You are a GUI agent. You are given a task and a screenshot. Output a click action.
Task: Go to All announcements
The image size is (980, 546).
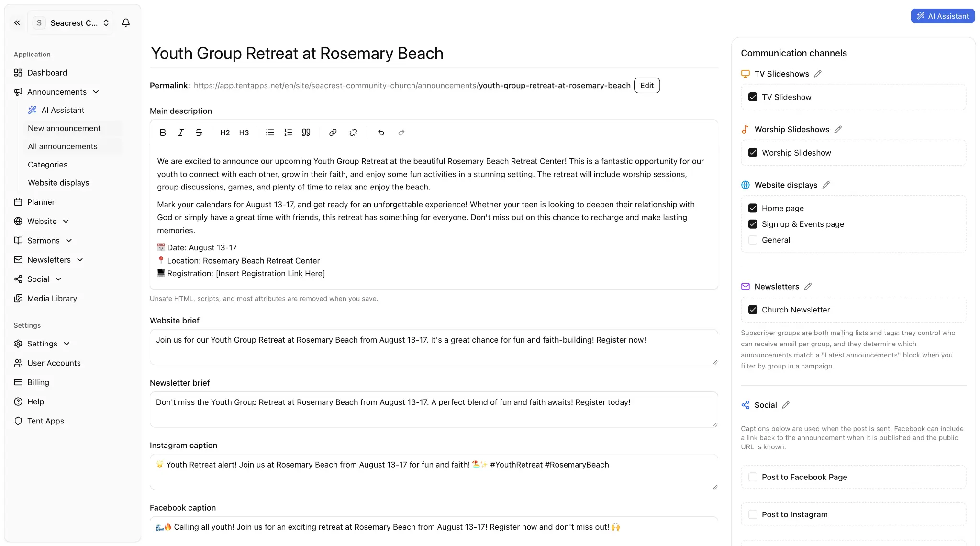(x=63, y=146)
